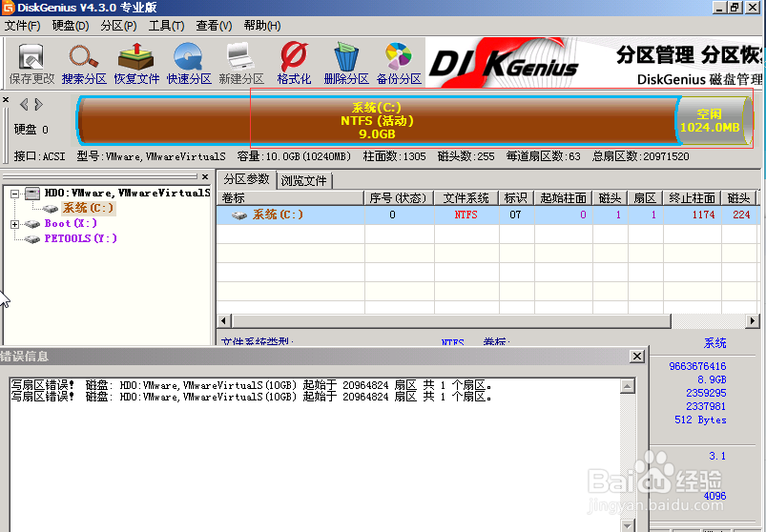Switch to Browse Files (浏览文件) tab

point(304,180)
